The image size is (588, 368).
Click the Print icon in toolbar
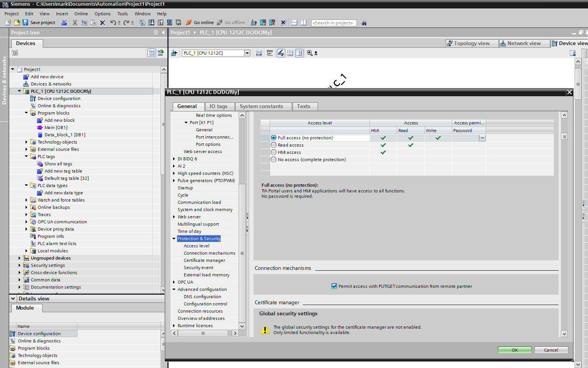(64, 23)
